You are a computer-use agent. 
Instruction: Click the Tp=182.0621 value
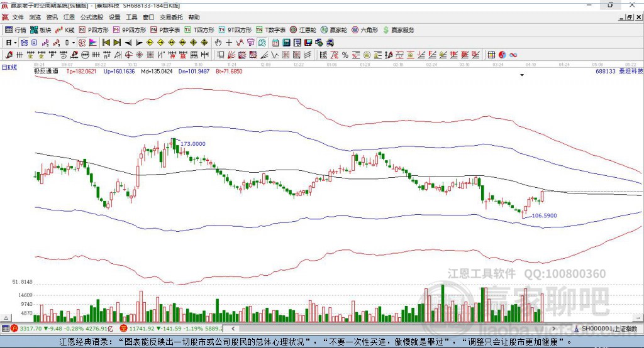coord(81,71)
